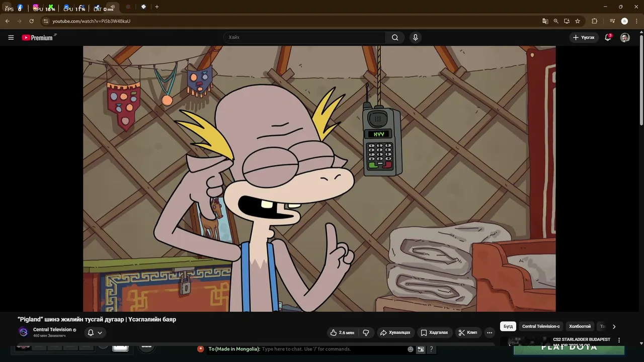
Task: Go forward with the browser forward arrow
Action: pos(19,21)
